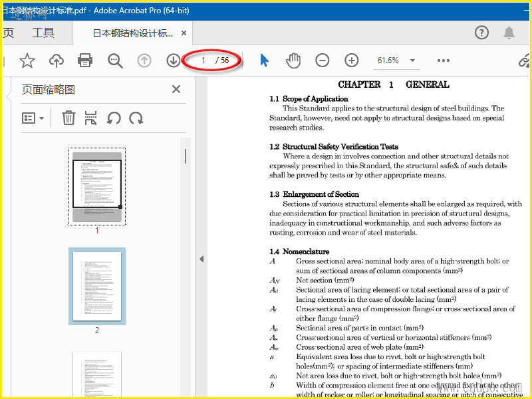Zoom out with the minus icon

323,61
